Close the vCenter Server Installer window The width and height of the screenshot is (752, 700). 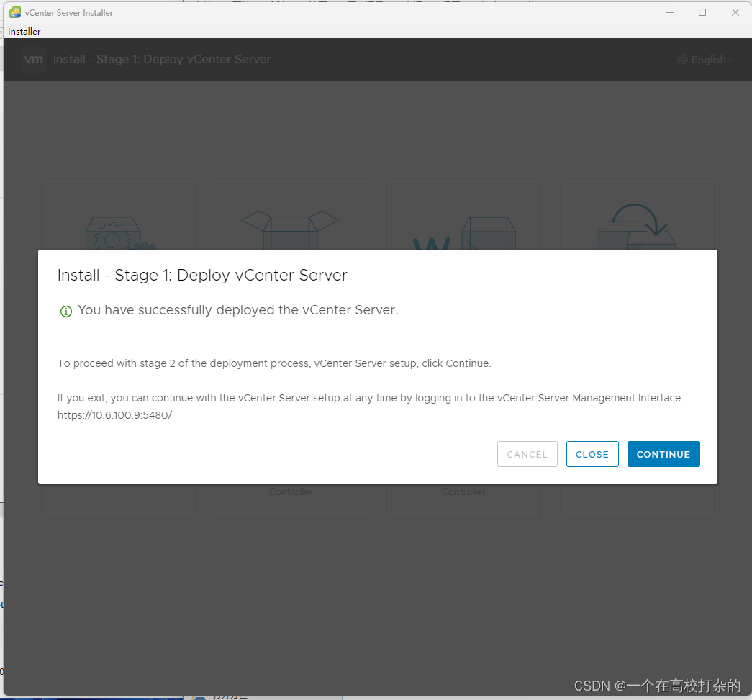point(735,12)
